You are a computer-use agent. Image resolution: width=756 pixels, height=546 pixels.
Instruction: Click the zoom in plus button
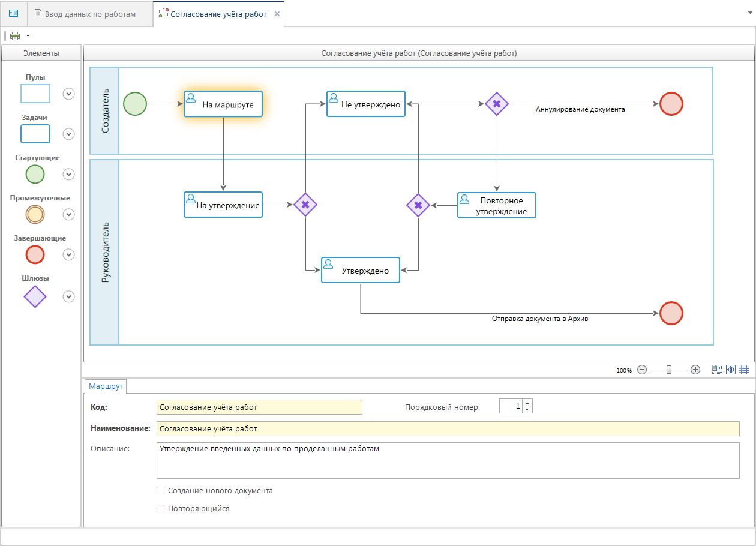[x=695, y=370]
